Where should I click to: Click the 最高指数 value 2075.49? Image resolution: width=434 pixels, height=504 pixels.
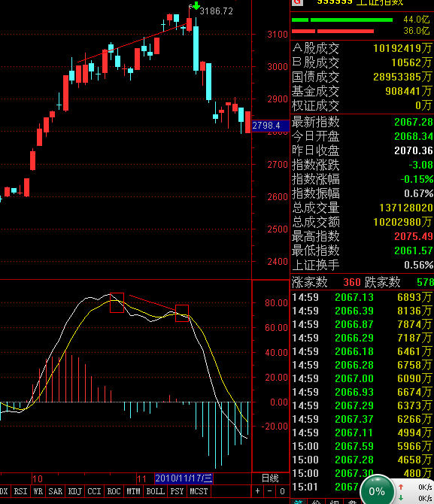[x=414, y=236]
